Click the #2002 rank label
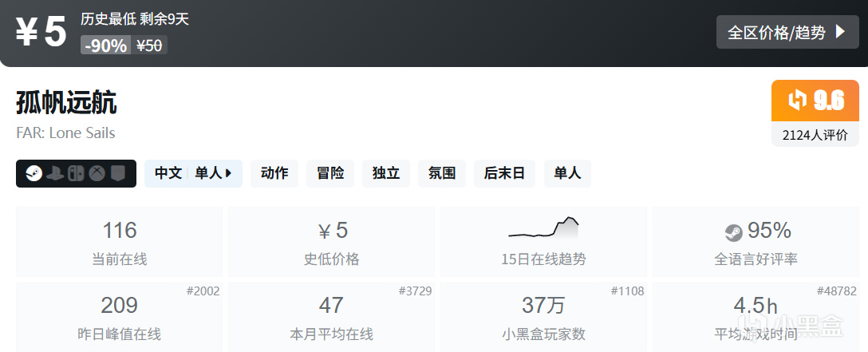 pyautogui.click(x=203, y=291)
